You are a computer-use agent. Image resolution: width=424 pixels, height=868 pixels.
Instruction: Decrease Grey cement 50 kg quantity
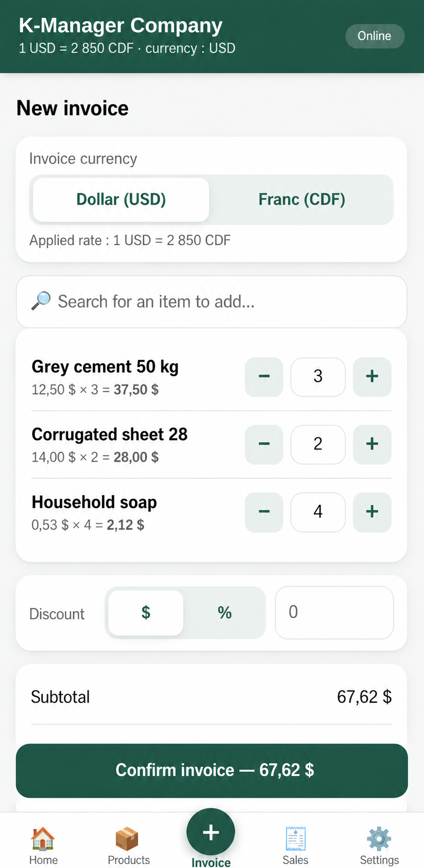pyautogui.click(x=264, y=377)
